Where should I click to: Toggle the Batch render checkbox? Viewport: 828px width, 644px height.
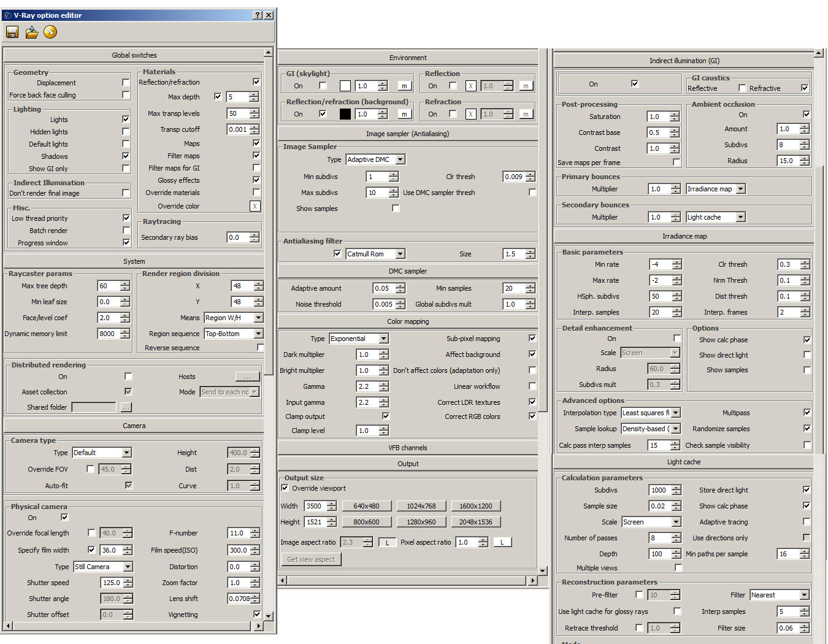(126, 230)
